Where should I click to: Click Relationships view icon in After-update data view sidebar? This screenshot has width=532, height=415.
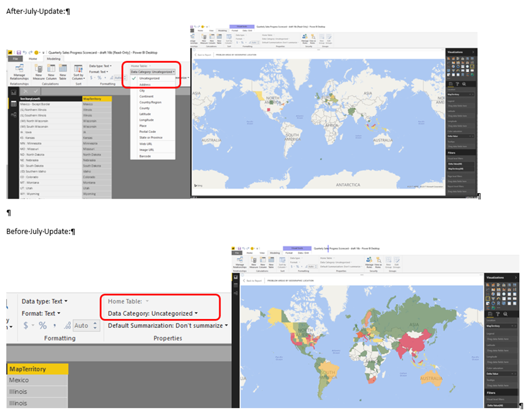[14, 115]
